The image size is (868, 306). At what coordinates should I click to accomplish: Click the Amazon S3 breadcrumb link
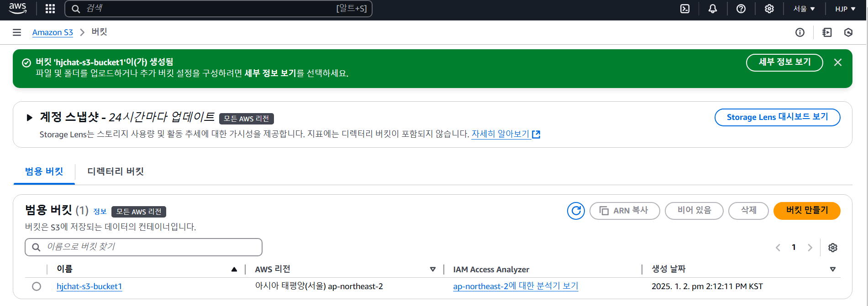click(x=53, y=32)
